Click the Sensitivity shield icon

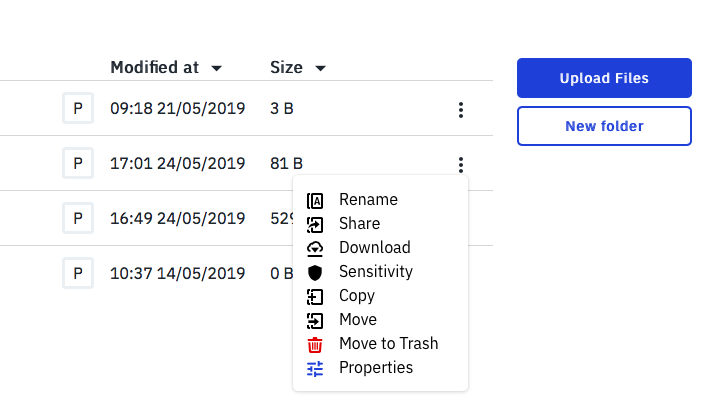tap(315, 273)
